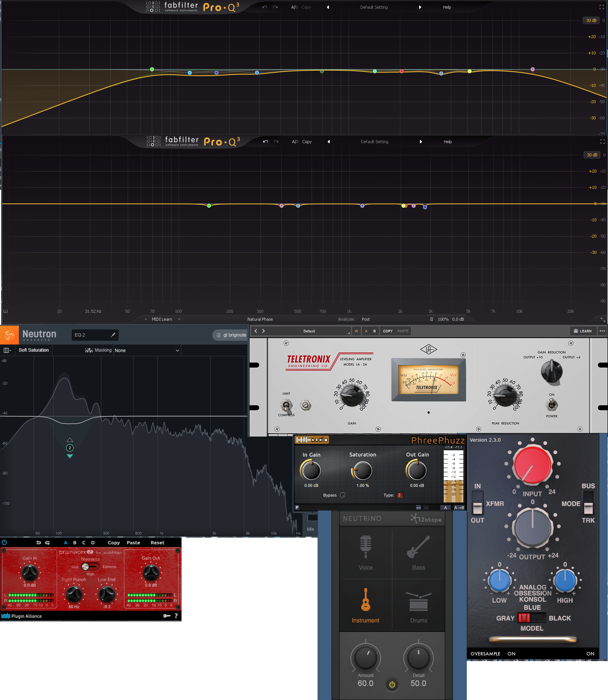Click COPY in the LA-2A toolbar
This screenshot has height=700, width=608.
(387, 331)
